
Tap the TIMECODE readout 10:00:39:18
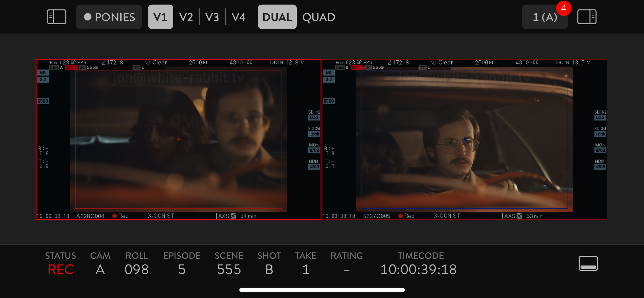coord(418,269)
